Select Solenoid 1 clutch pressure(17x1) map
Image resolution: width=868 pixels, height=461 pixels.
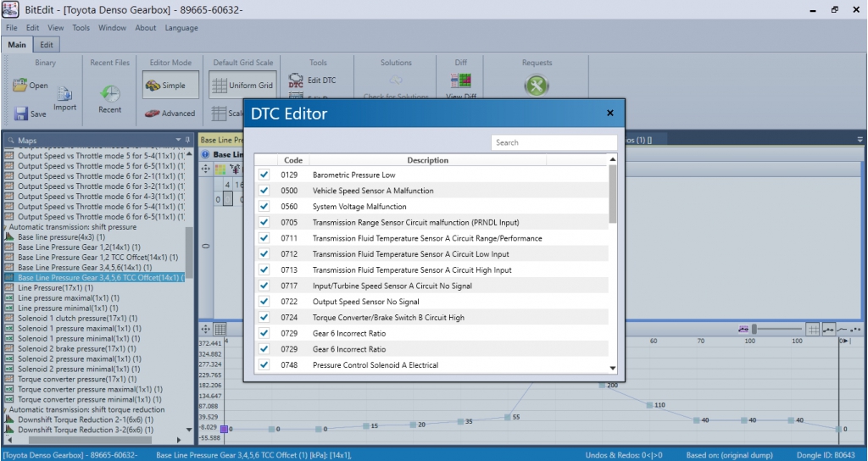pyautogui.click(x=77, y=319)
